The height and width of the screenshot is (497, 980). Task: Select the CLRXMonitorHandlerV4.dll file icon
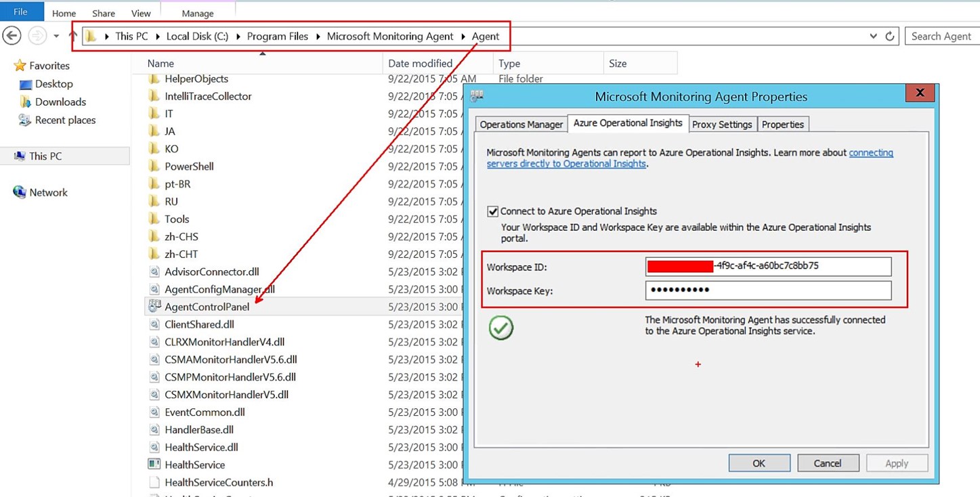(154, 343)
